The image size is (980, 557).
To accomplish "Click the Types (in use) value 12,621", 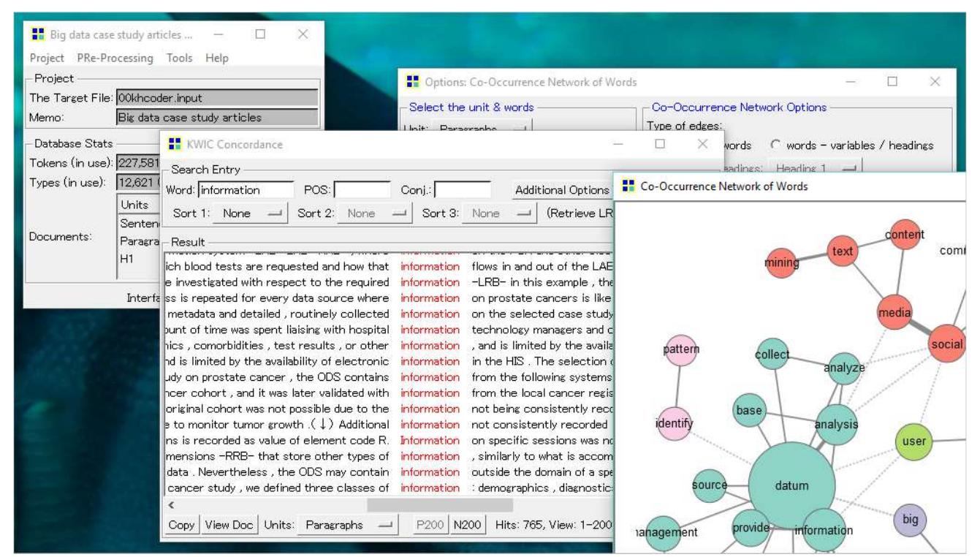I will 137,182.
